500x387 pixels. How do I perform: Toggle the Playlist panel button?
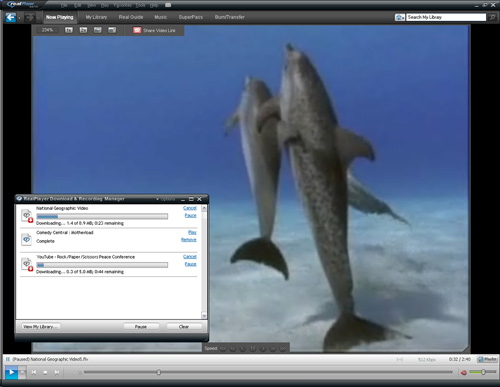[x=487, y=359]
